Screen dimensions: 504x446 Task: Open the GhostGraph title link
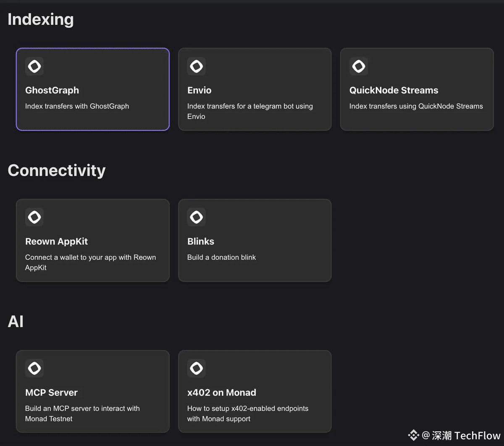click(x=52, y=90)
